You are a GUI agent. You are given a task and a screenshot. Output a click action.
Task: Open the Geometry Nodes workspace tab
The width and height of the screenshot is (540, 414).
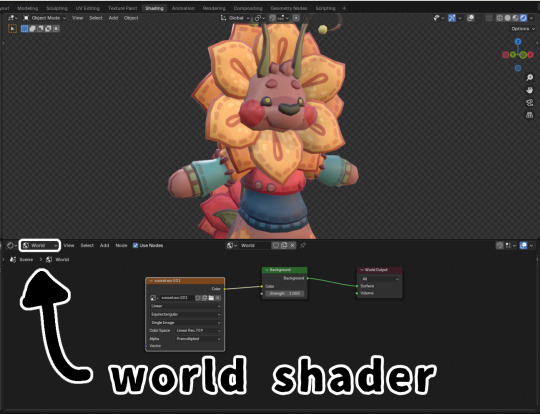pos(289,8)
